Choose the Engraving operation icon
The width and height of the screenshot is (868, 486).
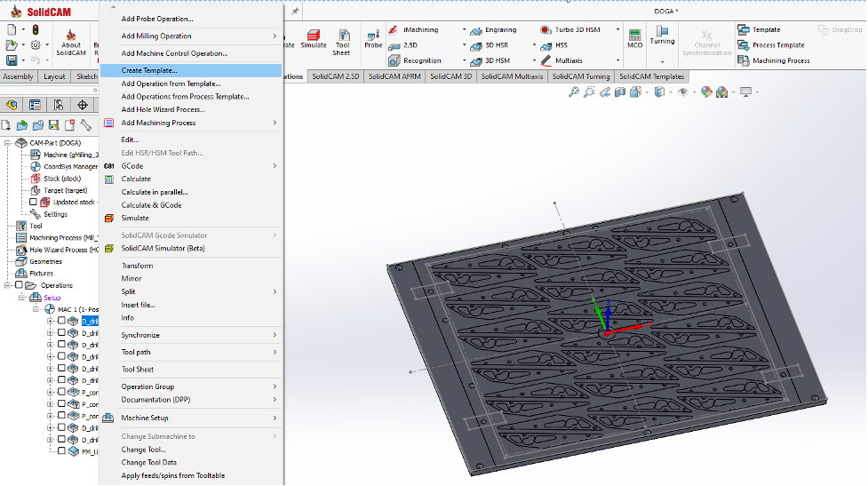click(x=475, y=30)
